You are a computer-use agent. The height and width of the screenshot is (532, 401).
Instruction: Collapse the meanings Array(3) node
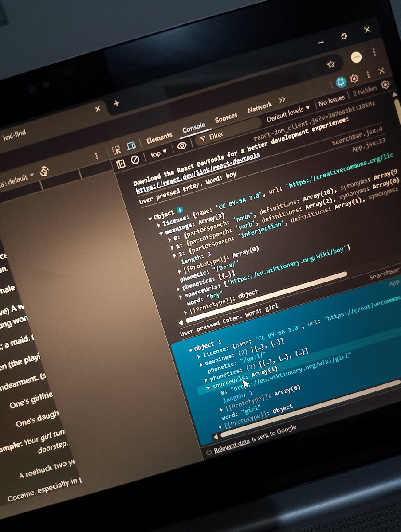161,233
